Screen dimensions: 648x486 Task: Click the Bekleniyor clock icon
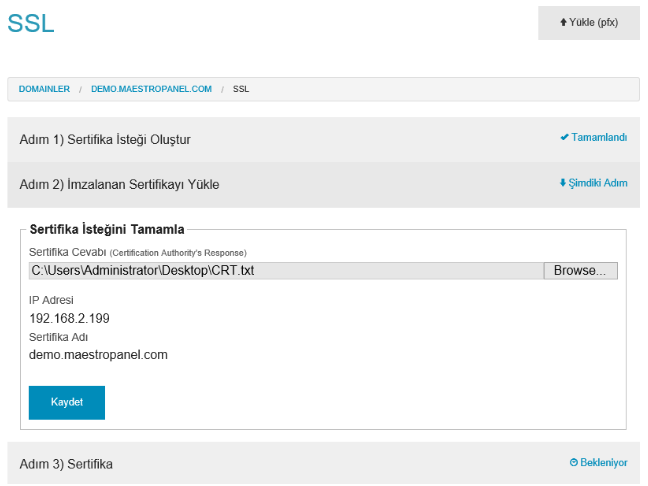tap(574, 462)
